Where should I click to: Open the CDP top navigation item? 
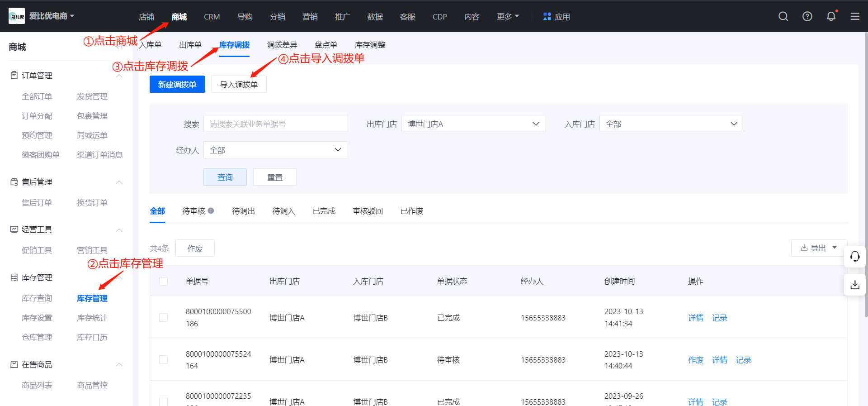pyautogui.click(x=439, y=17)
